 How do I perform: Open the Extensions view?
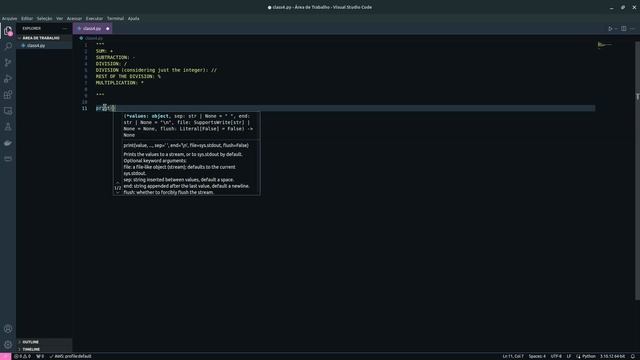pyautogui.click(x=8, y=95)
